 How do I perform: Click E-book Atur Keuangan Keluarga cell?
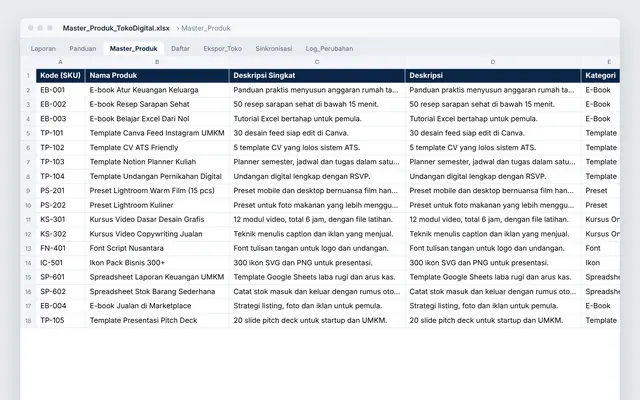point(157,90)
